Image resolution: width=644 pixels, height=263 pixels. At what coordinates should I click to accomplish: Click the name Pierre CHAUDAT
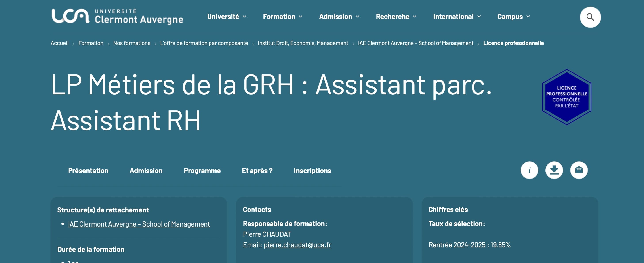tap(267, 234)
